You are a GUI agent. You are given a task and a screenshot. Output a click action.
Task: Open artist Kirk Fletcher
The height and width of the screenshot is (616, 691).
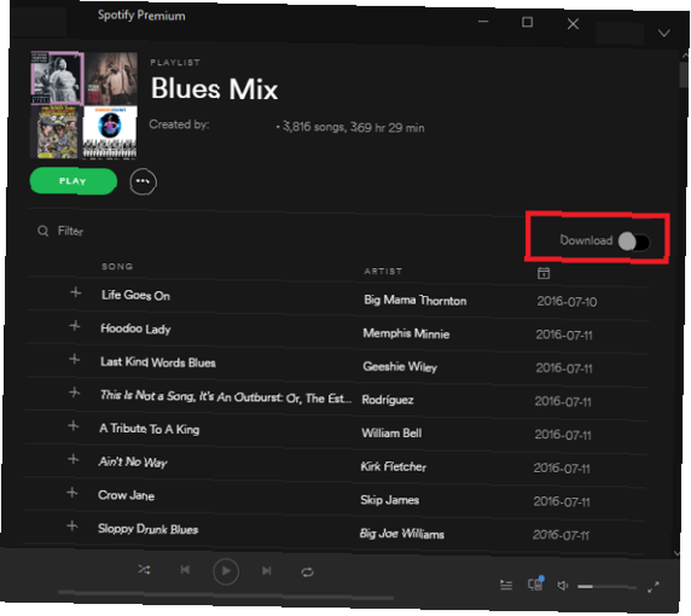394,467
